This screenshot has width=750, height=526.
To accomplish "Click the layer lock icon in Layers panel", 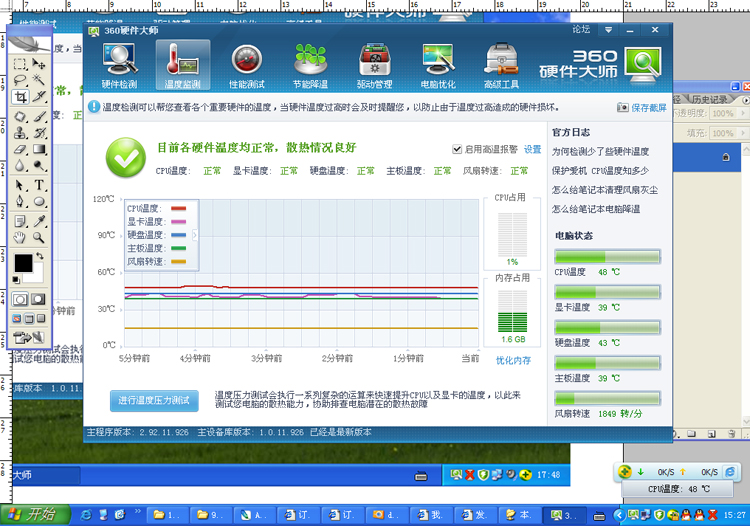I will click(x=726, y=157).
